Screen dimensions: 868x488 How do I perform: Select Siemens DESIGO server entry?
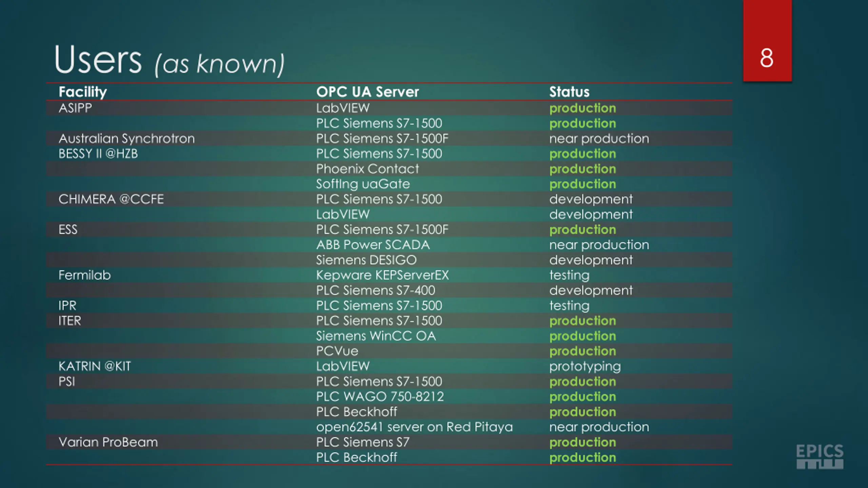click(x=366, y=260)
